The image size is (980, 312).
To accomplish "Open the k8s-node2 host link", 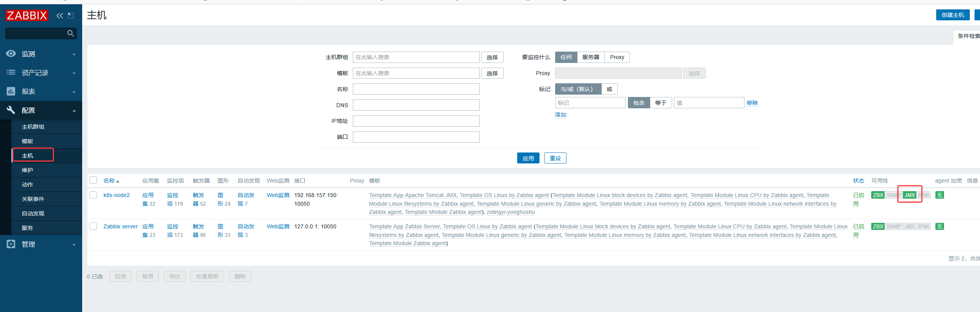I will click(117, 195).
